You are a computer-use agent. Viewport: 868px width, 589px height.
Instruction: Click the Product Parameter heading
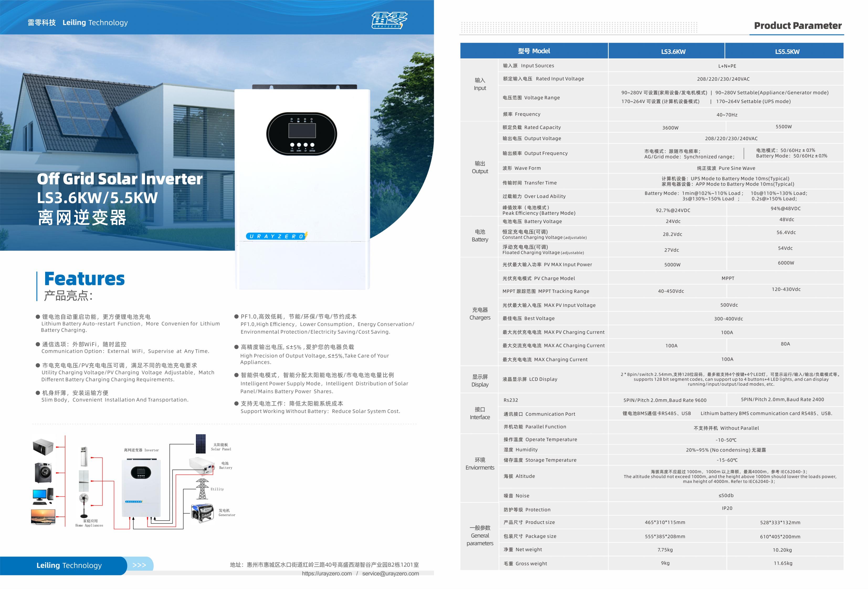pos(798,26)
